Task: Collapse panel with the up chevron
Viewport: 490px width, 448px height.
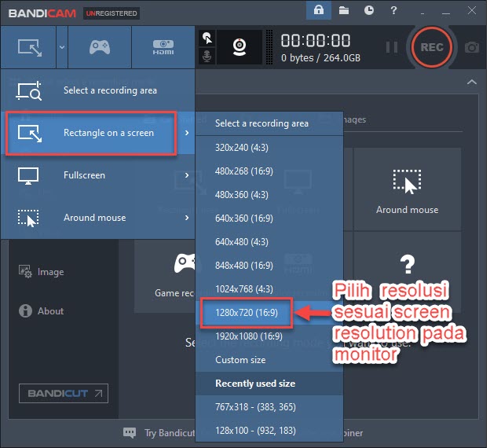Action: (472, 83)
